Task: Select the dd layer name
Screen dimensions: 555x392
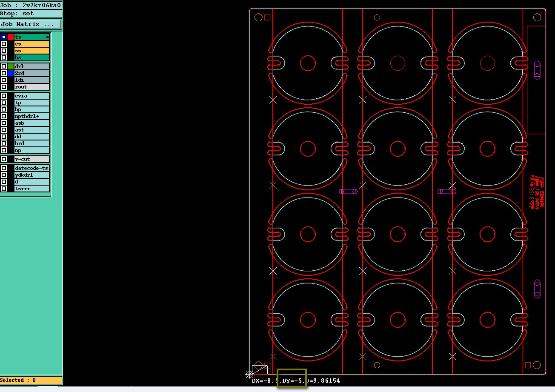Action: tap(32, 137)
